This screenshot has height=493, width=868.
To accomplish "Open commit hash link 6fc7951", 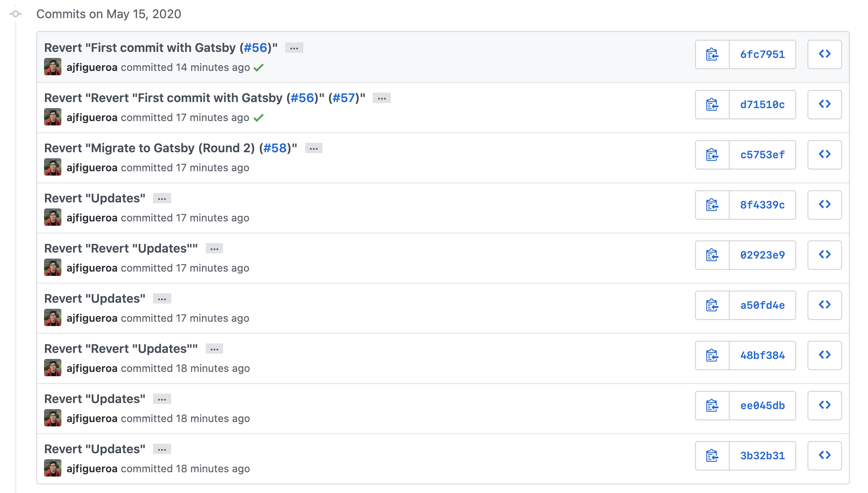I will coord(763,54).
